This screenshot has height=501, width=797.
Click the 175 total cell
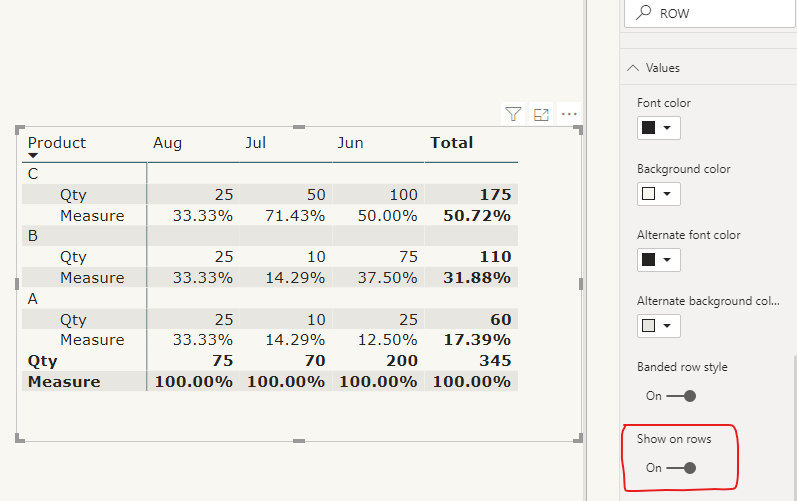[496, 195]
